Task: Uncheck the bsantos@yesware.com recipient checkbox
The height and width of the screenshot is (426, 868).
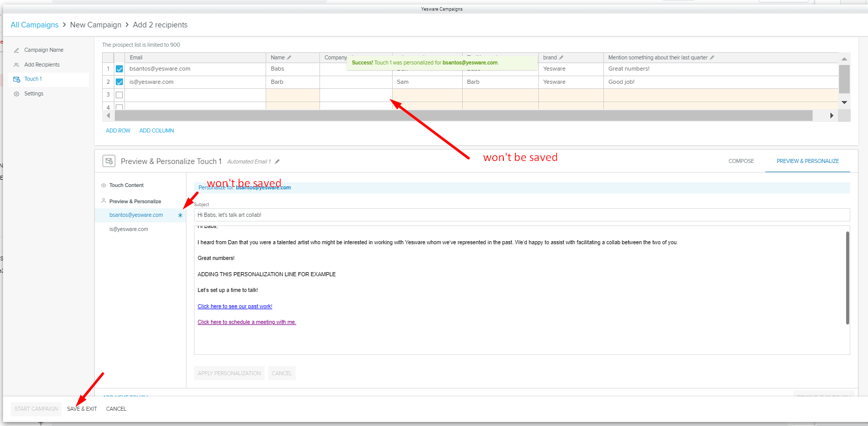Action: point(119,69)
